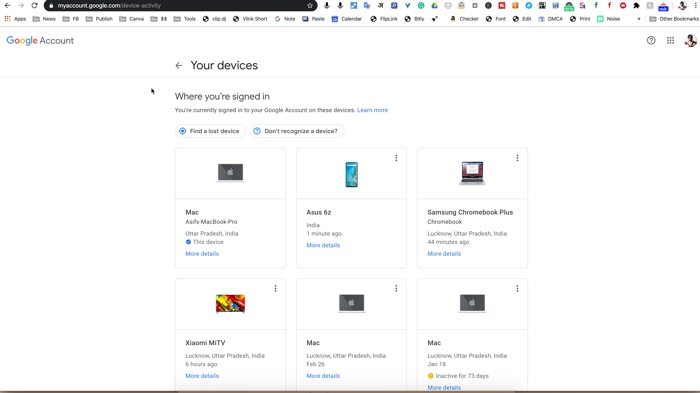Bookmark this page with the star icon
Screen dimensions: 700x393
(x=310, y=6)
